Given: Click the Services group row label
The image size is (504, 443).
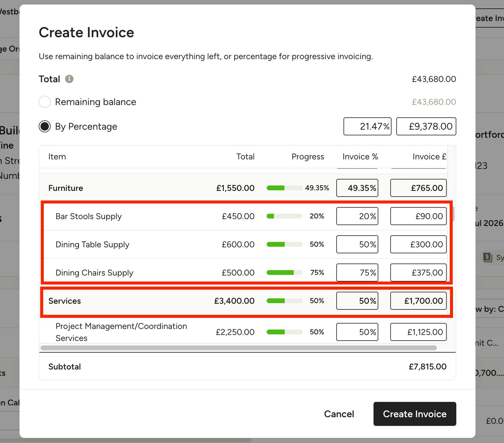Looking at the screenshot, I should pyautogui.click(x=64, y=301).
